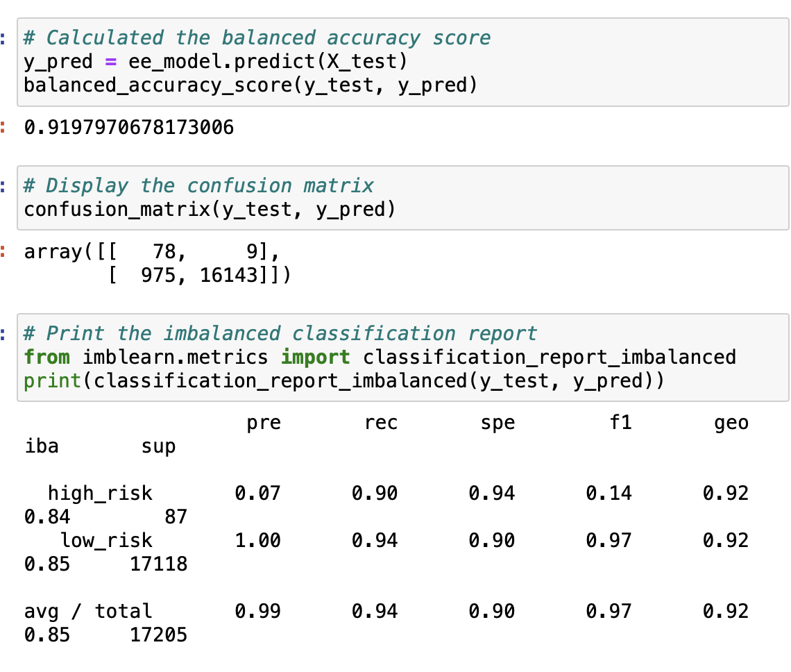
Task: Click the line 'balanced_accuracy_score(y_test, y_pred)'
Action: 250,85
